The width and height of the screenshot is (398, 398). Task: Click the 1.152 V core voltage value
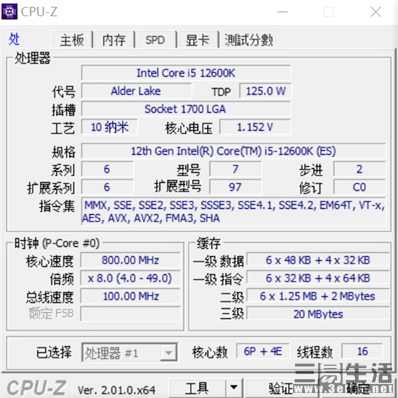tap(255, 127)
